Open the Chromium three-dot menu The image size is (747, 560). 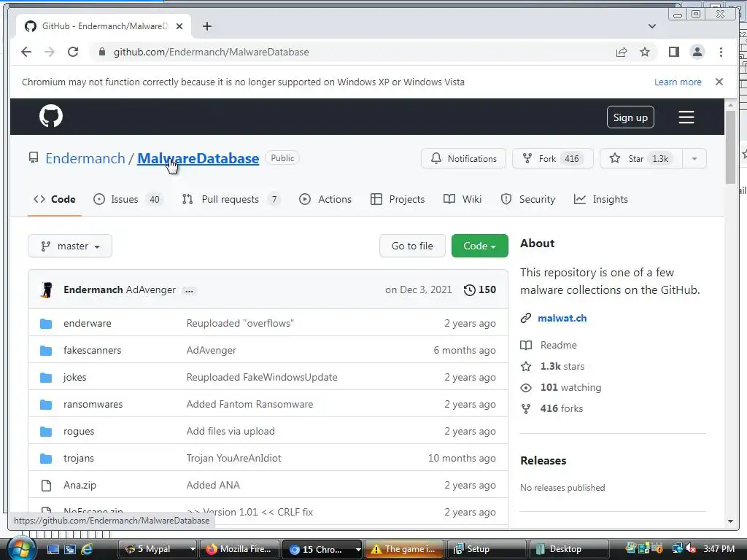(x=721, y=52)
